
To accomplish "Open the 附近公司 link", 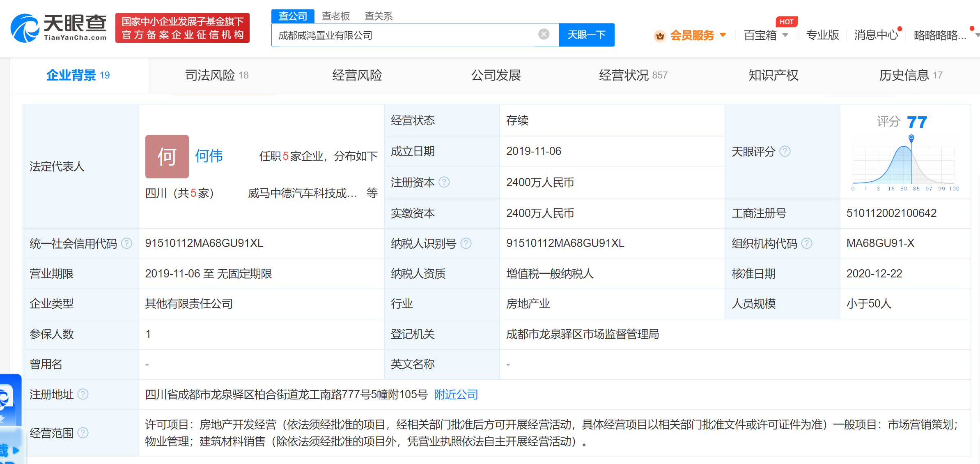I will pos(456,394).
